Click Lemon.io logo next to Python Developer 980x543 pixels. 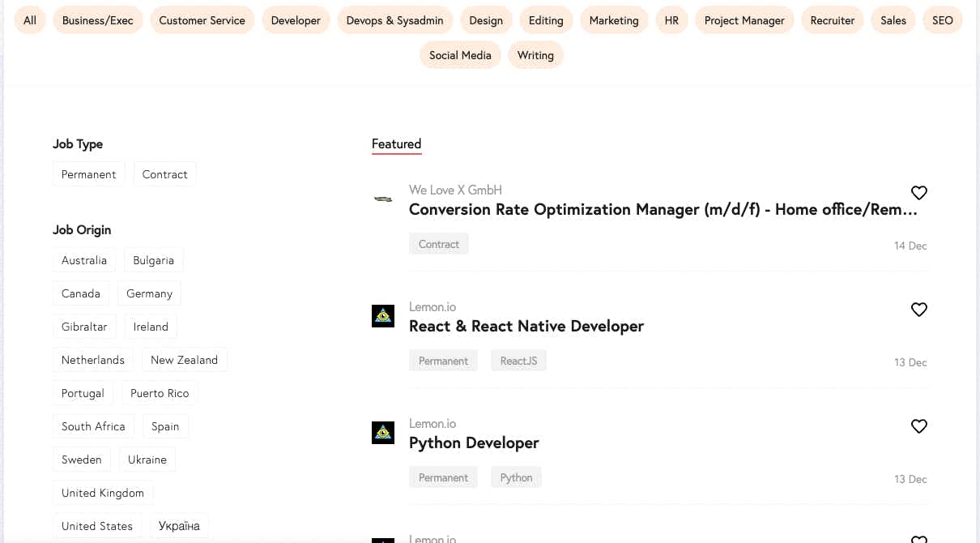point(383,433)
